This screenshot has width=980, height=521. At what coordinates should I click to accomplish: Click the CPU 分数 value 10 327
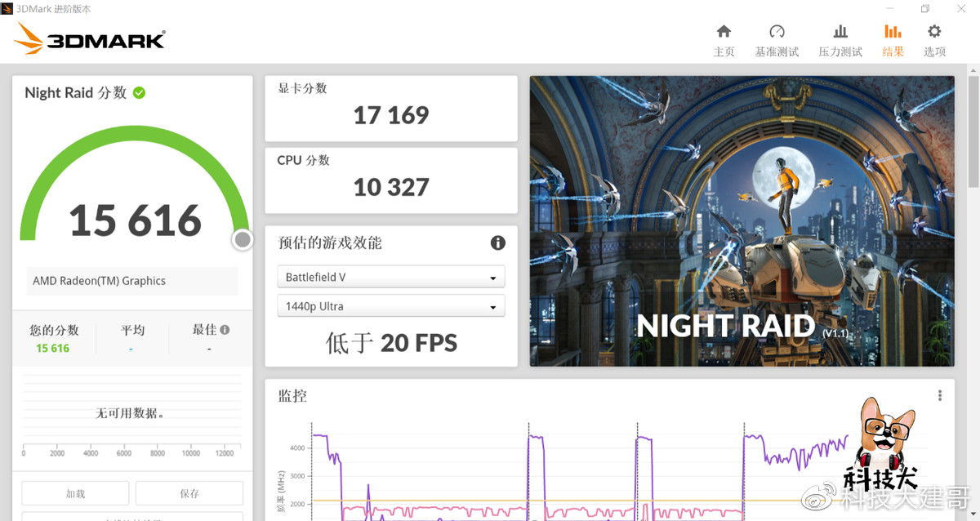tap(391, 187)
